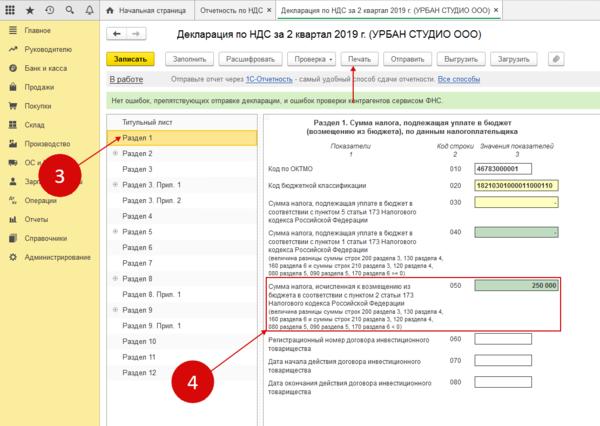This screenshot has height=426, width=600.
Task: Expand Раздел 5 tree node
Action: tap(115, 232)
